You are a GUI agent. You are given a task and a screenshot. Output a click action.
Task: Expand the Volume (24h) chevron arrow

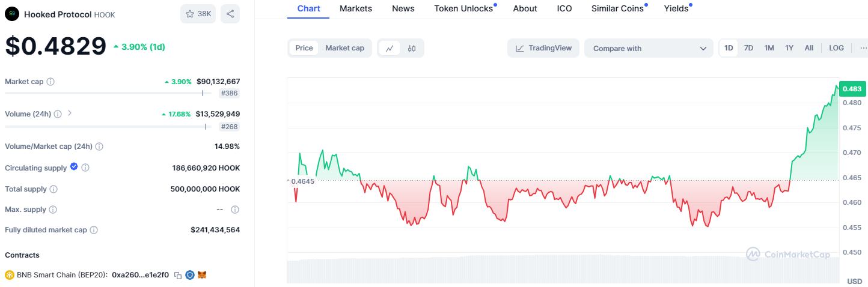point(69,113)
